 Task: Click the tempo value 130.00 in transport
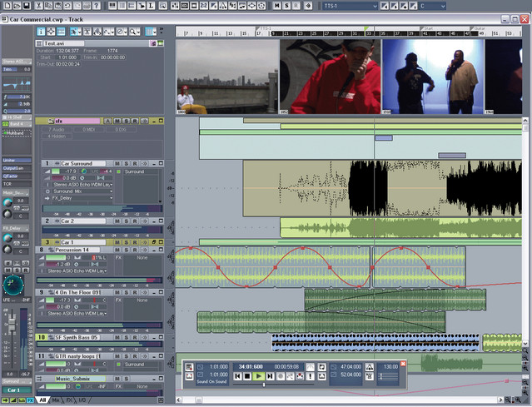point(390,366)
